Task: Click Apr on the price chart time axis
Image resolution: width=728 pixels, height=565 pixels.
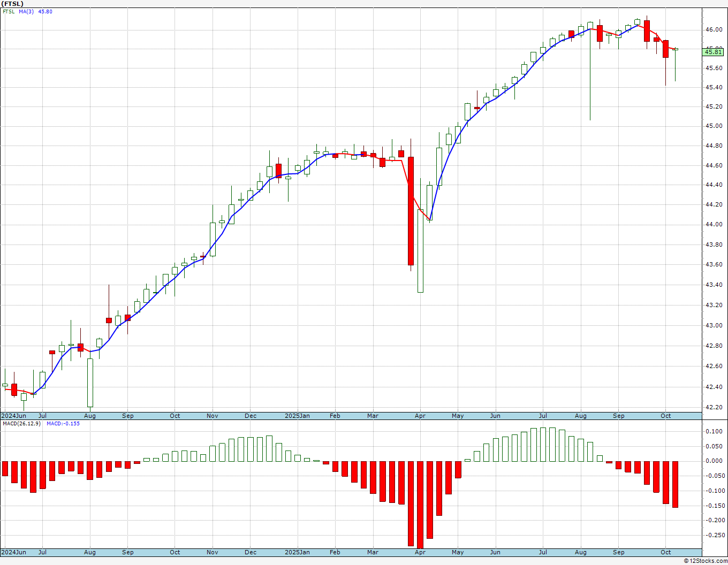Action: coord(420,416)
